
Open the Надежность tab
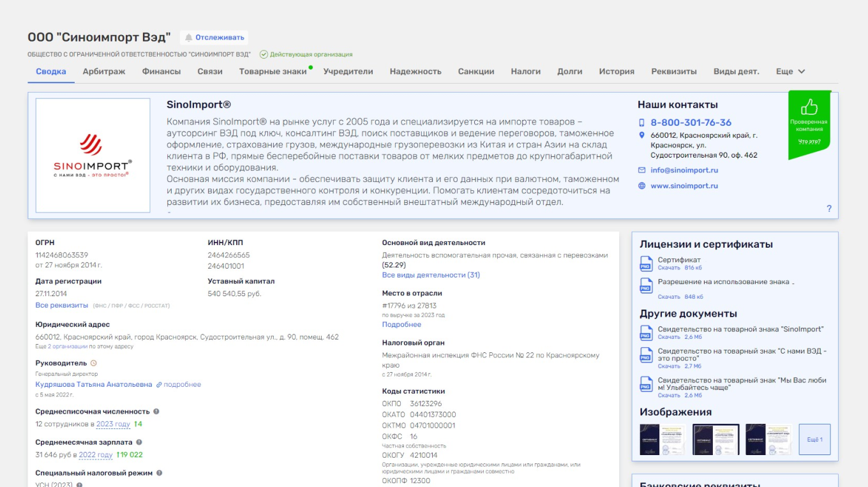[417, 71]
